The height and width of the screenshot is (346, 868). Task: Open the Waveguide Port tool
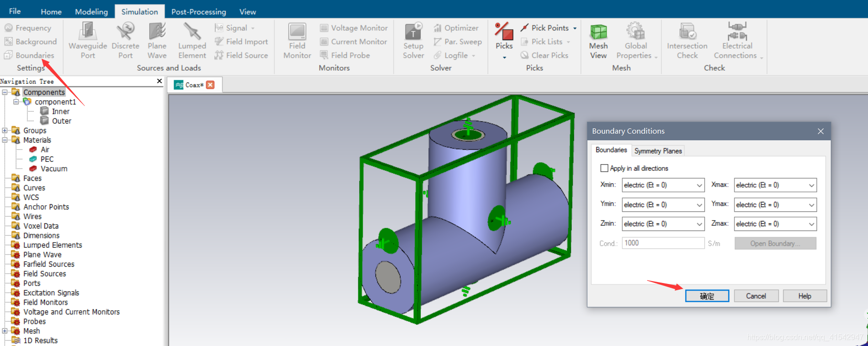pos(88,41)
